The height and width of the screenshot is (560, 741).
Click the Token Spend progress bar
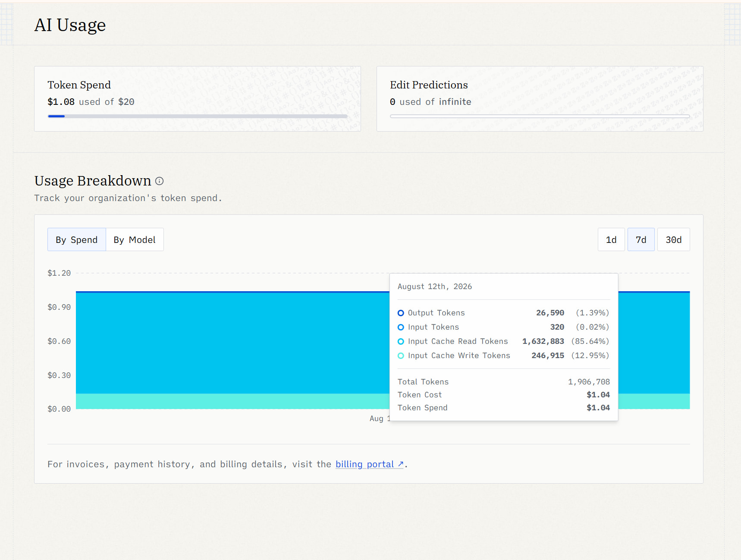click(x=198, y=116)
